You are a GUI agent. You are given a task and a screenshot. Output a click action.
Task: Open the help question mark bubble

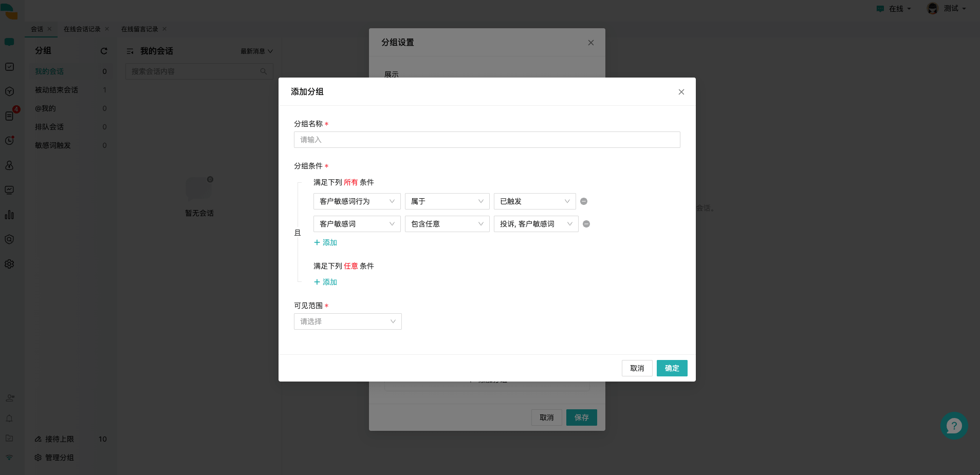pos(954,426)
